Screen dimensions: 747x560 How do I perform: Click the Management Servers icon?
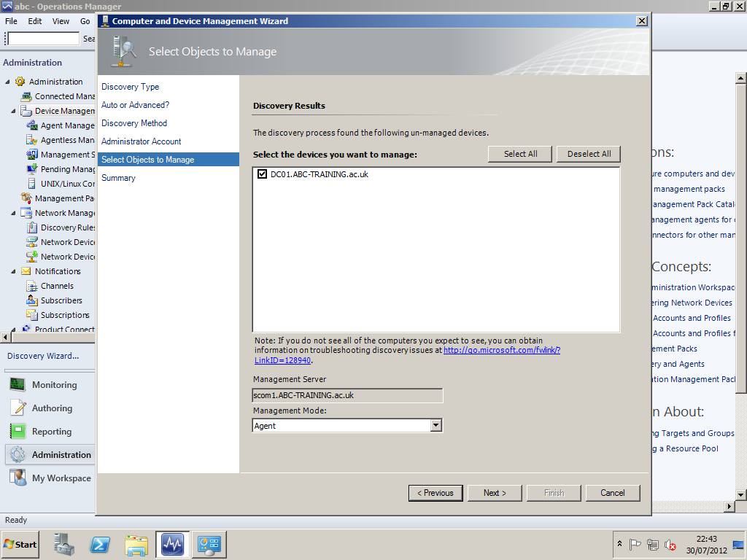(32, 155)
